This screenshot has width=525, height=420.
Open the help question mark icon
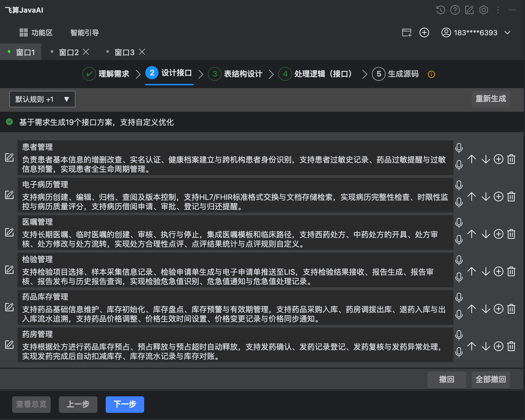click(455, 10)
